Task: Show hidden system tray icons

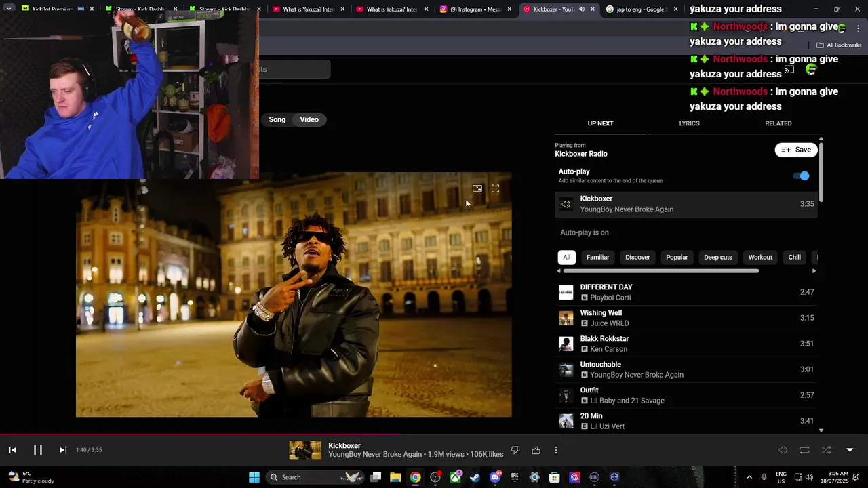Action: 749,477
